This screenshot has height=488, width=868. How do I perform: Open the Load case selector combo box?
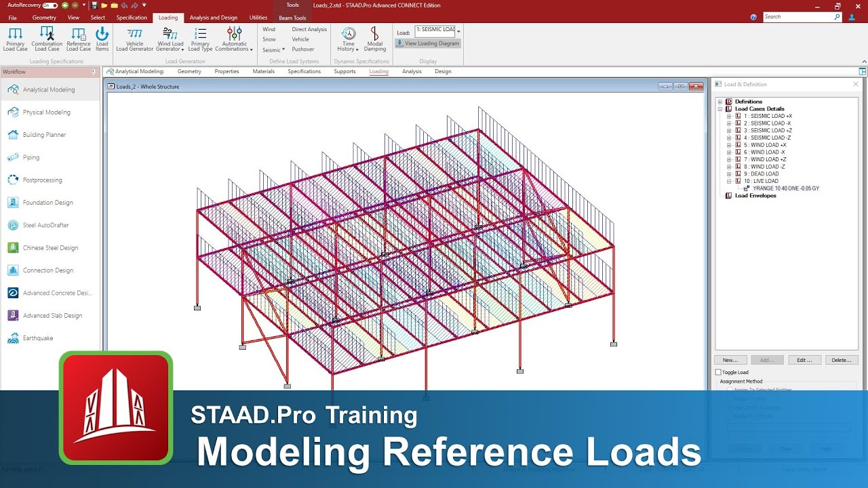point(437,31)
